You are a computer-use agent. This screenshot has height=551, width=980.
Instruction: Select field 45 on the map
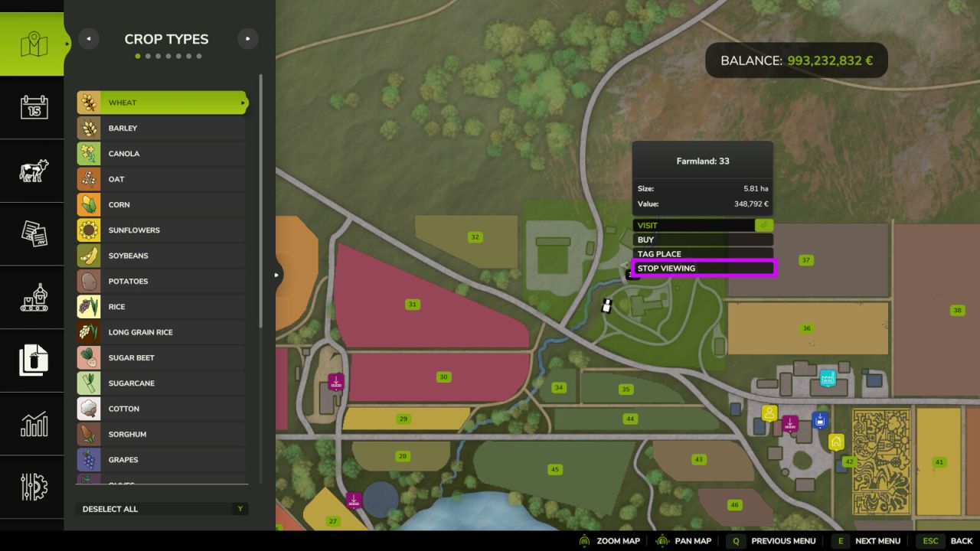click(x=555, y=469)
